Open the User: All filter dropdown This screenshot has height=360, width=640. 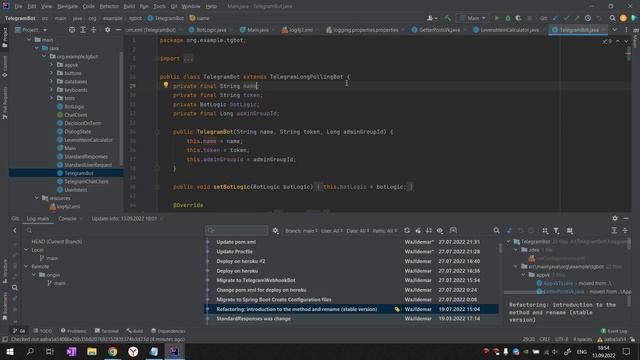point(332,231)
